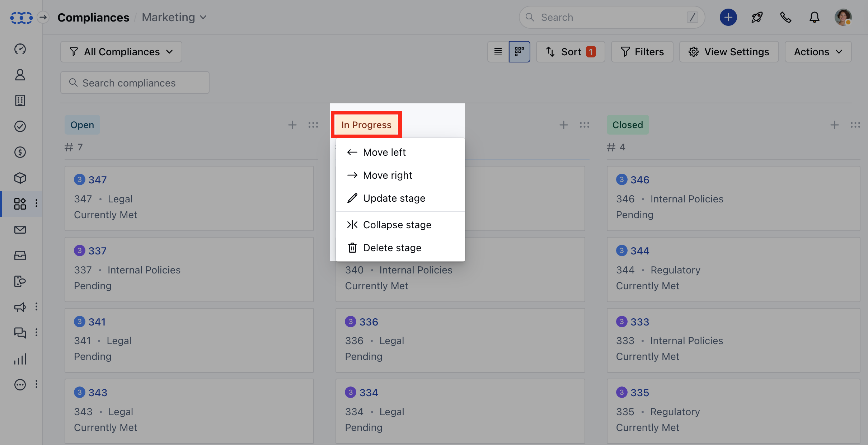The height and width of the screenshot is (445, 868).
Task: Choose Update stage menu option
Action: [400, 198]
